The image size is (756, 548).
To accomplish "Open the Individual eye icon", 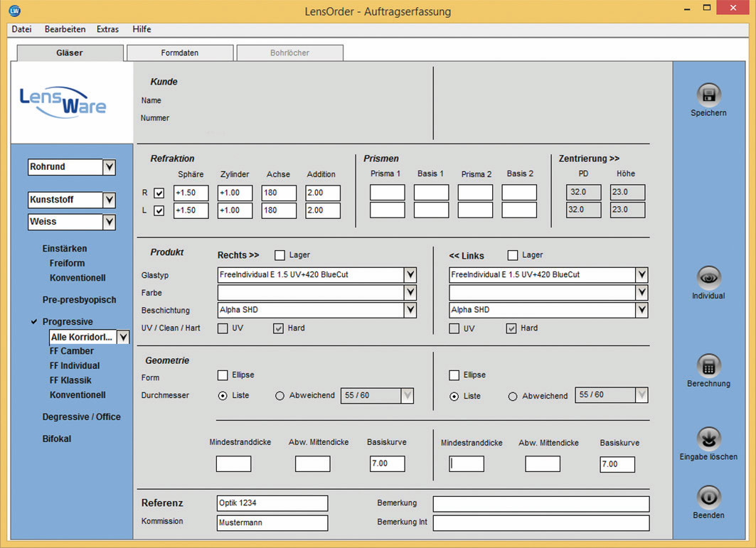I will (x=708, y=278).
